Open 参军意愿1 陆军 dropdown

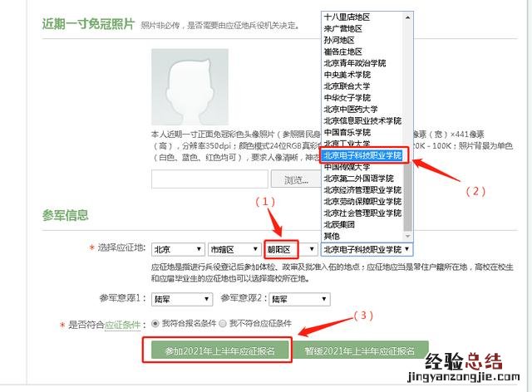coord(182,299)
